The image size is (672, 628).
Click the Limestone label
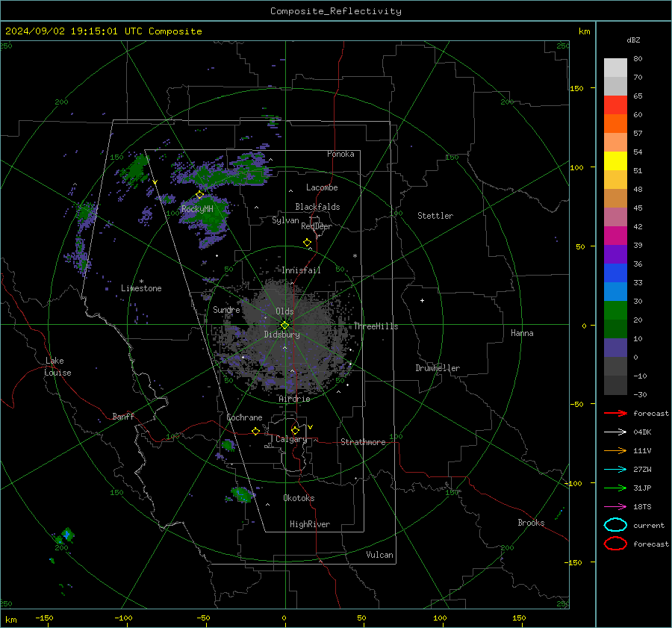(141, 288)
